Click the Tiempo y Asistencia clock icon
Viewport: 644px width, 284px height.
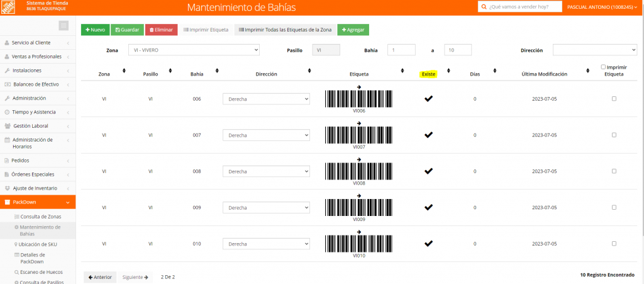click(x=7, y=112)
